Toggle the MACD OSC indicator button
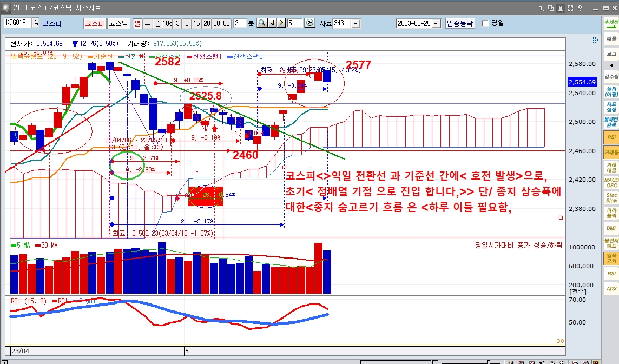This screenshot has width=619, height=364. [611, 183]
